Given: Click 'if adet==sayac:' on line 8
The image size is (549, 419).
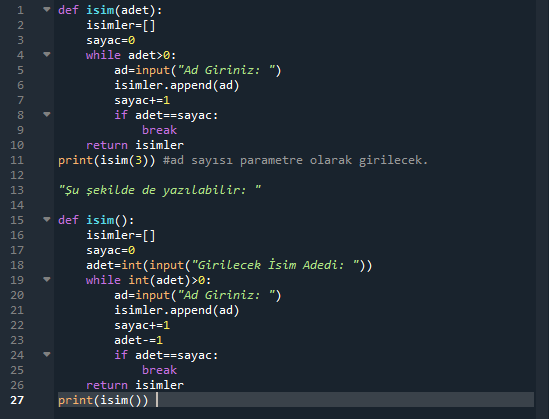Looking at the screenshot, I should click(x=166, y=115).
